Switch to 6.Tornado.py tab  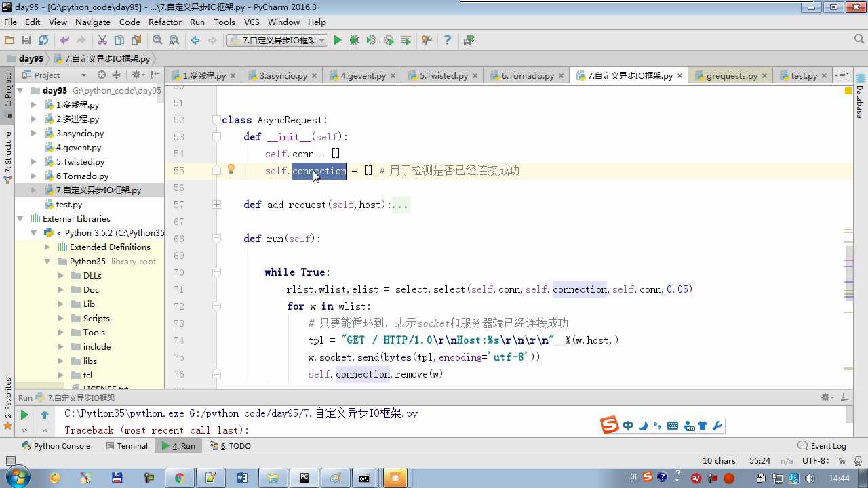[527, 75]
